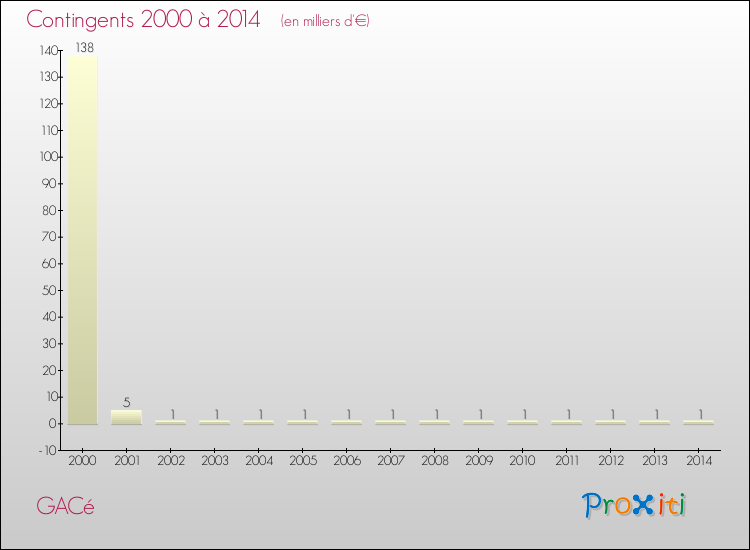Click the y-axis label '60'
The height and width of the screenshot is (550, 750).
click(50, 264)
